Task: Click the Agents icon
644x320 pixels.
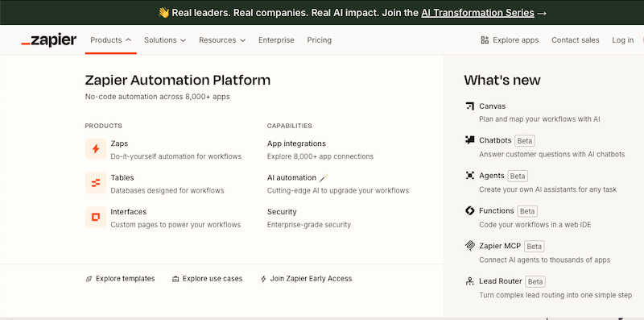Action: (x=470, y=176)
